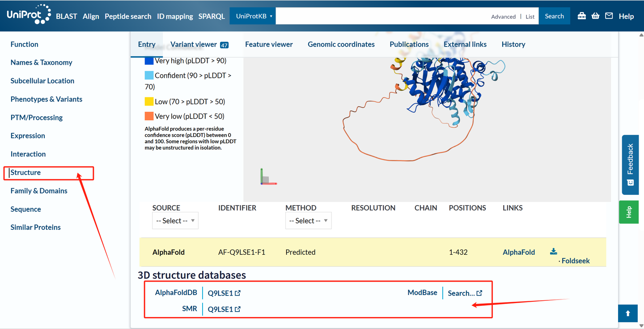The height and width of the screenshot is (329, 644).
Task: Open the AlphaFold link in LINKS column
Action: click(x=519, y=252)
